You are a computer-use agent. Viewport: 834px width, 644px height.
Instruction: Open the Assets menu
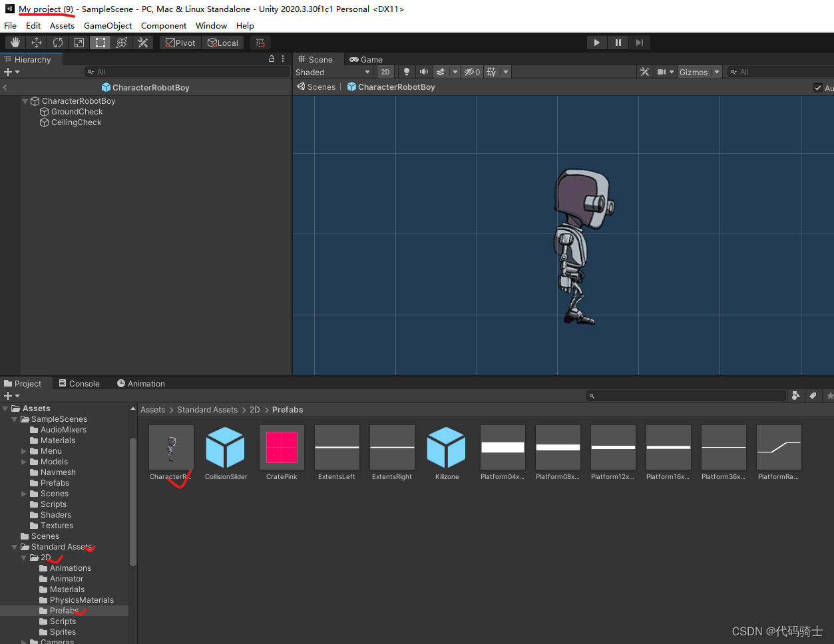coord(62,25)
